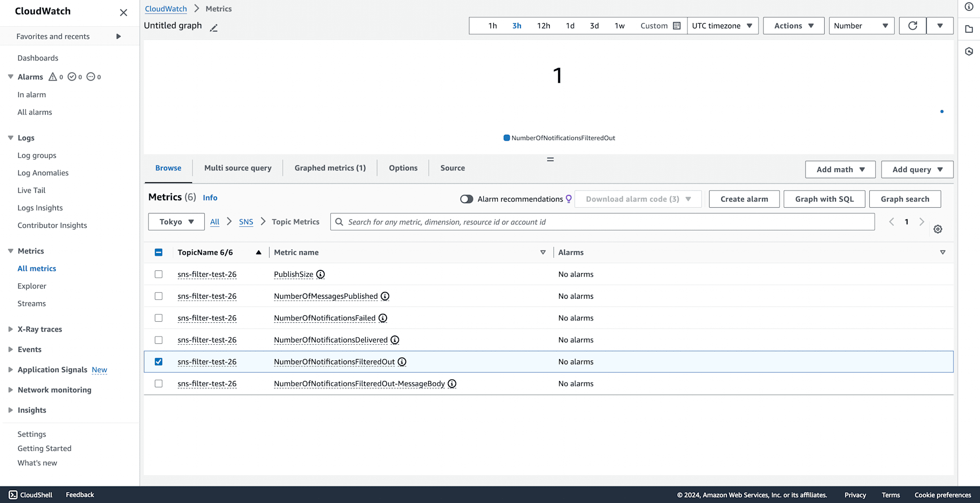Click the info icon beside NumberOfMessagesPublished
Image resolution: width=980 pixels, height=503 pixels.
[385, 296]
